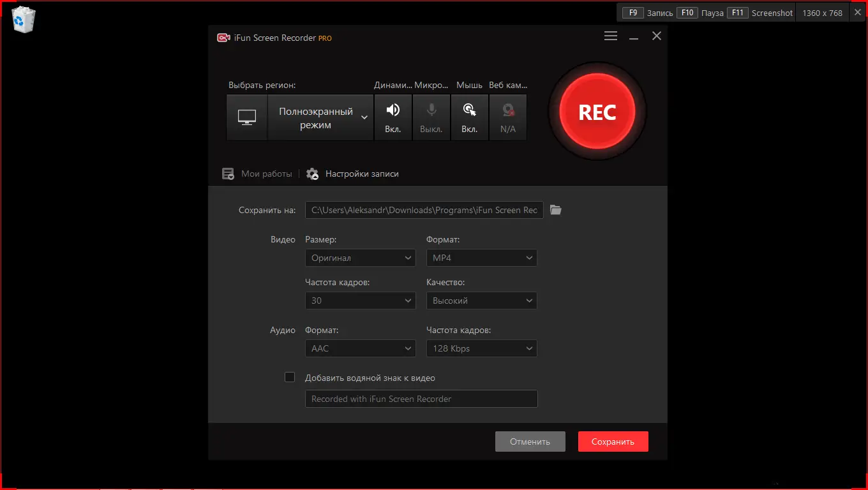Open the Полноэкранный режим region dropdown
The height and width of the screenshot is (490, 868).
[x=320, y=117]
